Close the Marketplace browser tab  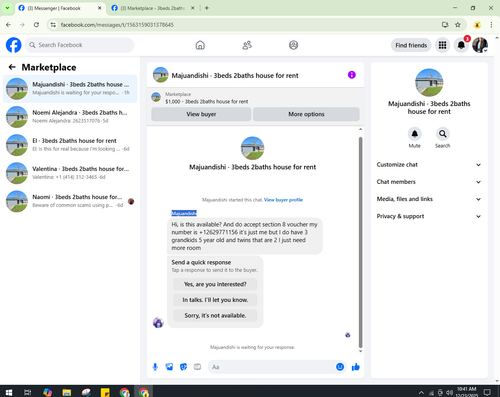192,8
